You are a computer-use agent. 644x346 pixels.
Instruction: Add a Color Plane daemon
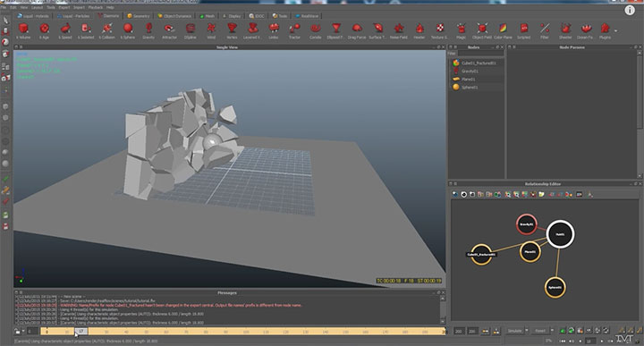point(503,30)
